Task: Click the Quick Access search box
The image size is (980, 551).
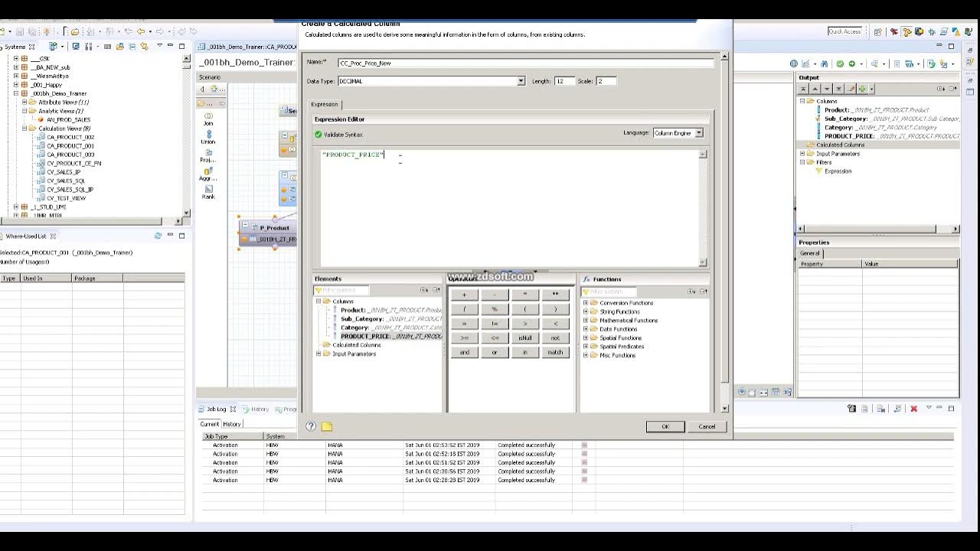Action: point(844,31)
